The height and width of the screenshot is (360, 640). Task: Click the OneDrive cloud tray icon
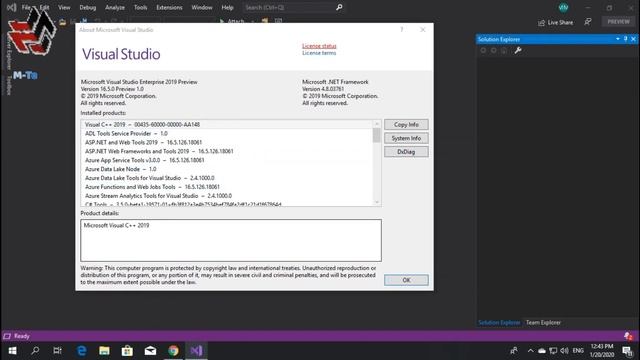coord(542,351)
